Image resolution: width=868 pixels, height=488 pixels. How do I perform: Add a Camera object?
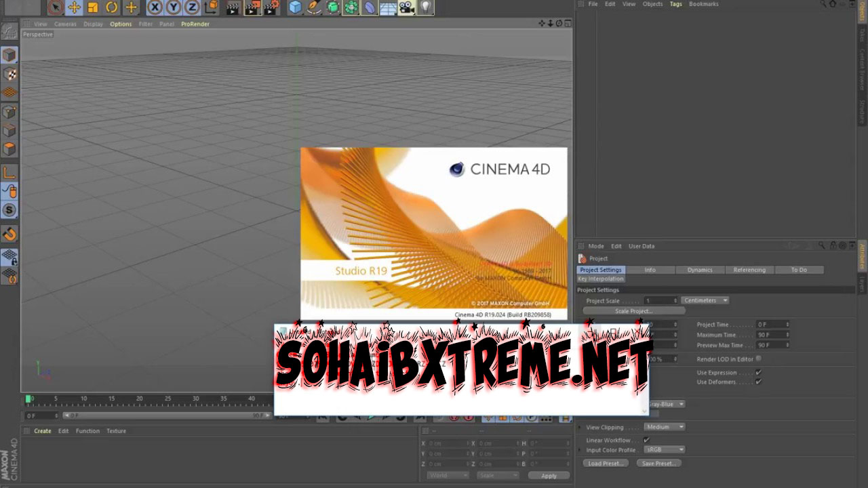tap(406, 7)
